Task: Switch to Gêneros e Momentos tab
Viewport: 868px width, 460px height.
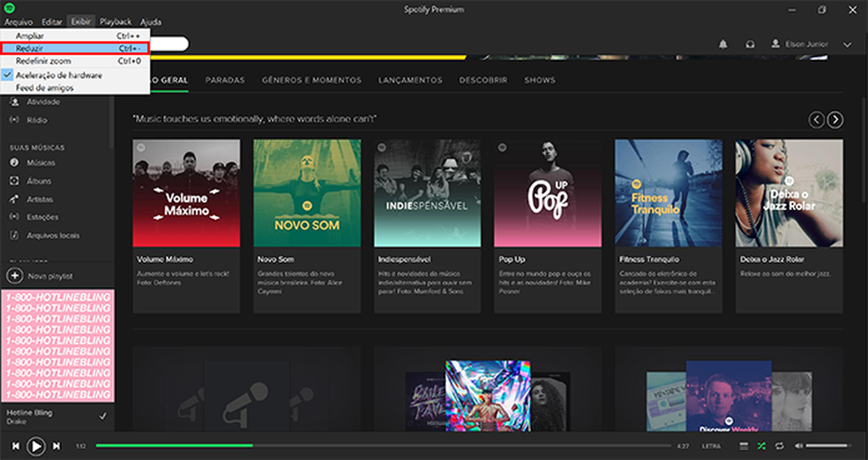Action: pyautogui.click(x=311, y=80)
